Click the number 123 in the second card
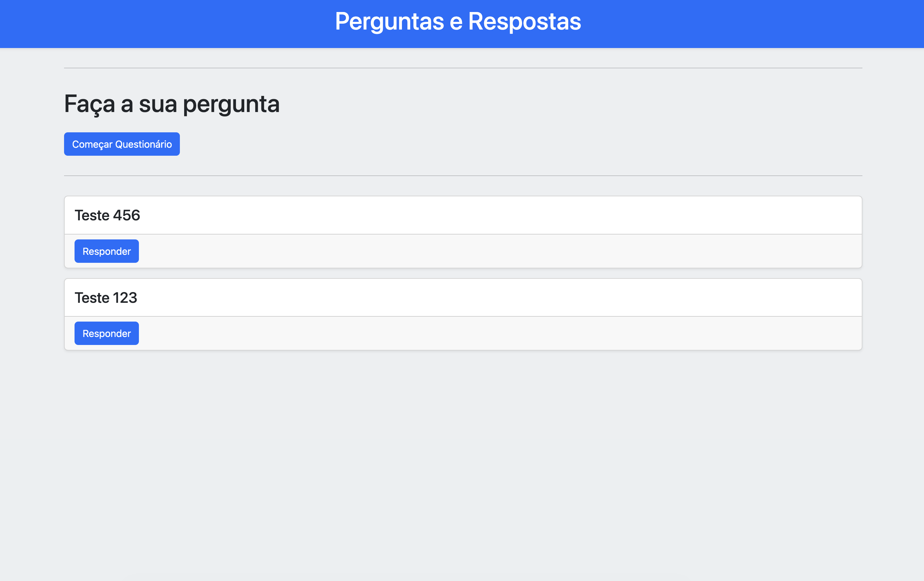This screenshot has width=924, height=581. [x=125, y=298]
